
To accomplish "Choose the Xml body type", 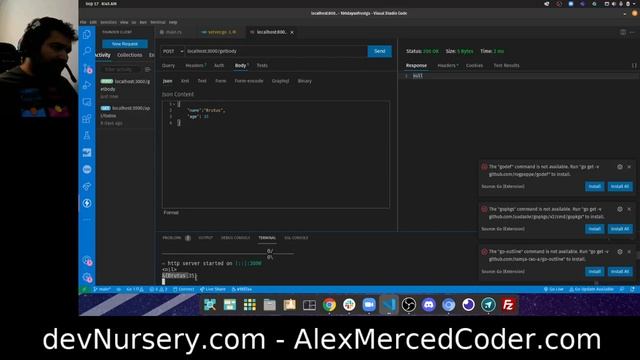I will (x=185, y=81).
